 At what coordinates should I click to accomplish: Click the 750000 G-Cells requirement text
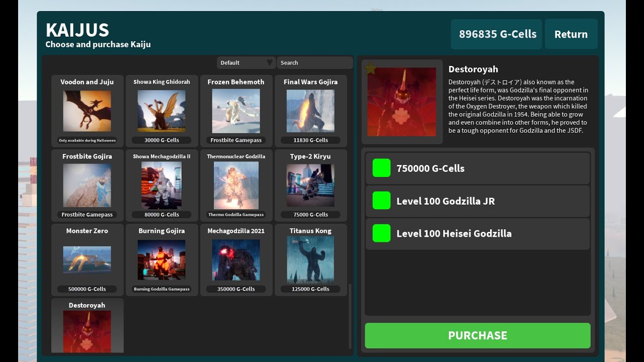[430, 168]
